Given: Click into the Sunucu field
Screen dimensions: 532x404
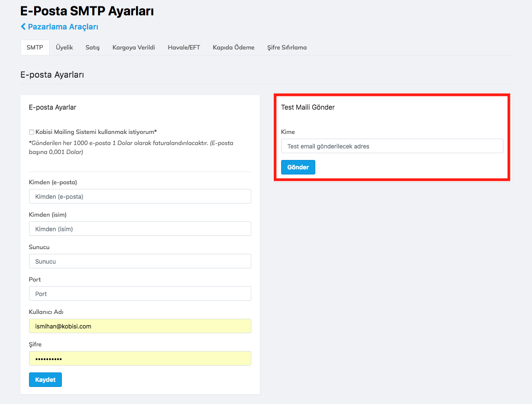Looking at the screenshot, I should coord(140,262).
